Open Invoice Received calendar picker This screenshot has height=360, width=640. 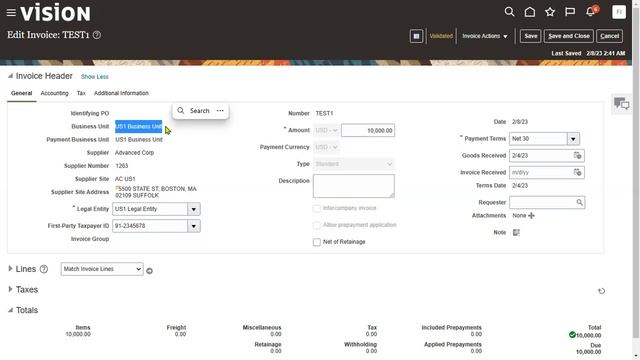tap(577, 172)
